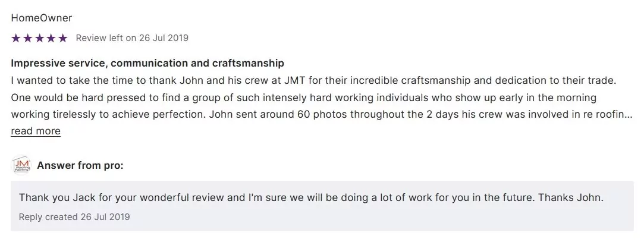644x242 pixels.
Task: Click the ellipsis ending the truncated review
Action: pos(629,115)
